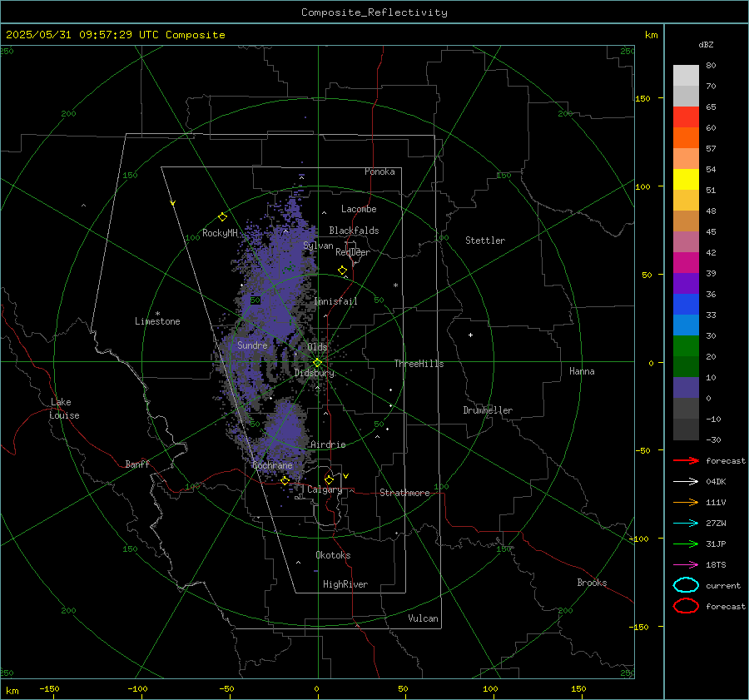Click the yellow diamond marker beside RockyMH
Image resolution: width=749 pixels, height=700 pixels.
(x=222, y=217)
